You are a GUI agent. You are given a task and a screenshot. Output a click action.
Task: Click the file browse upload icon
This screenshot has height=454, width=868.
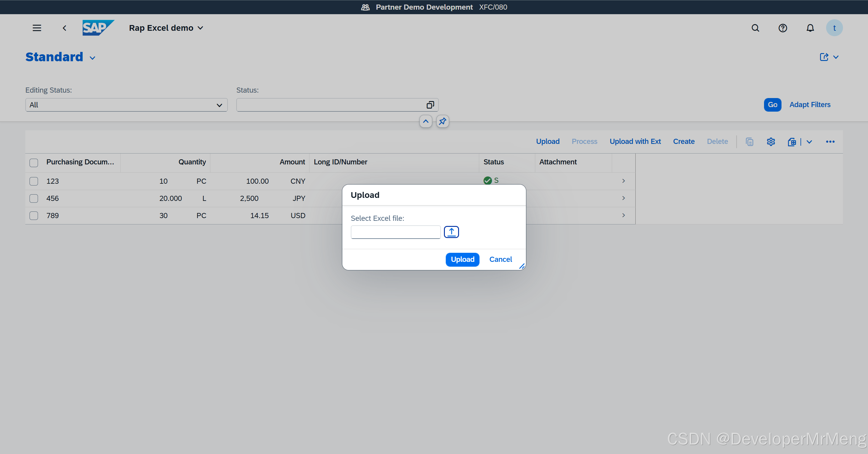point(451,232)
